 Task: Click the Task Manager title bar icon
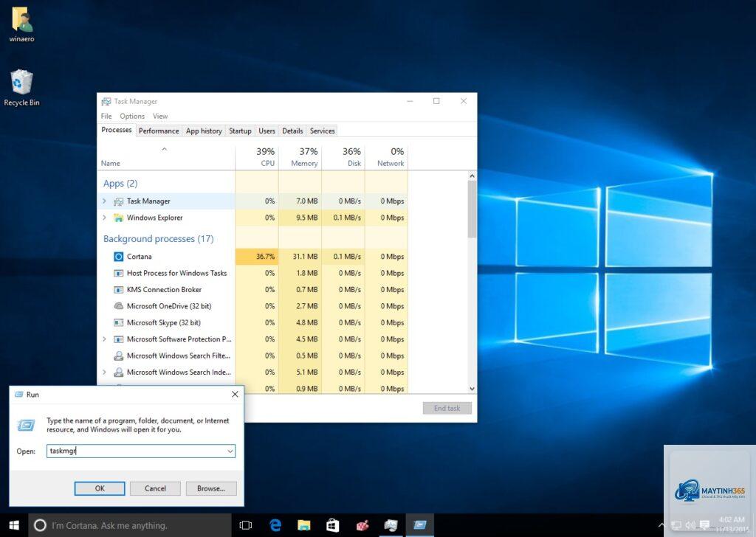[x=106, y=102]
